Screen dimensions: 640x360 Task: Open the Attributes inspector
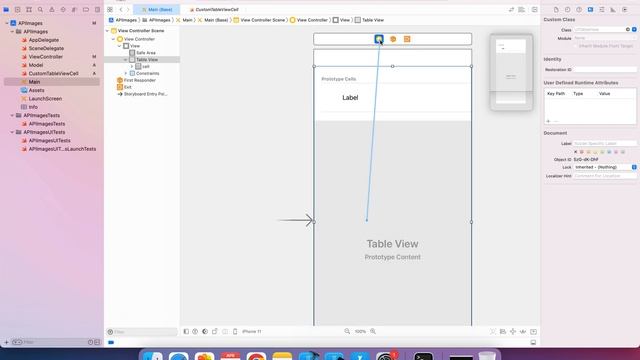pyautogui.click(x=602, y=9)
